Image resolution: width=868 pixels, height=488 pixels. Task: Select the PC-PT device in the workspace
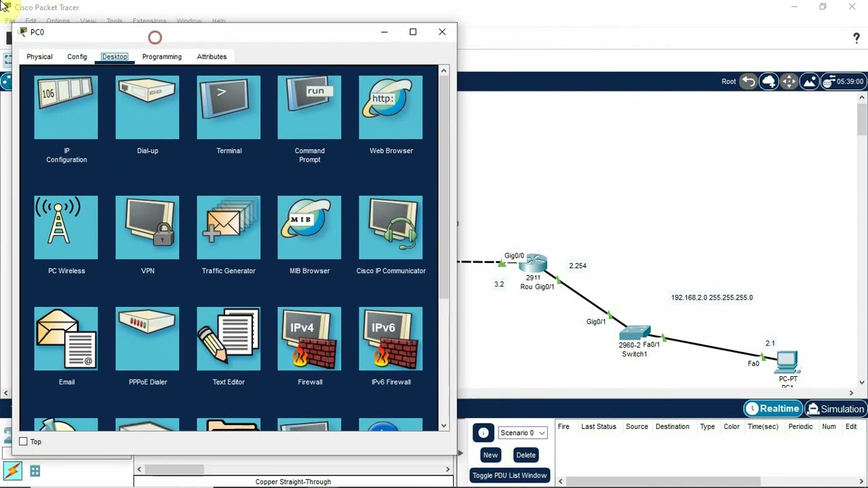pyautogui.click(x=787, y=363)
